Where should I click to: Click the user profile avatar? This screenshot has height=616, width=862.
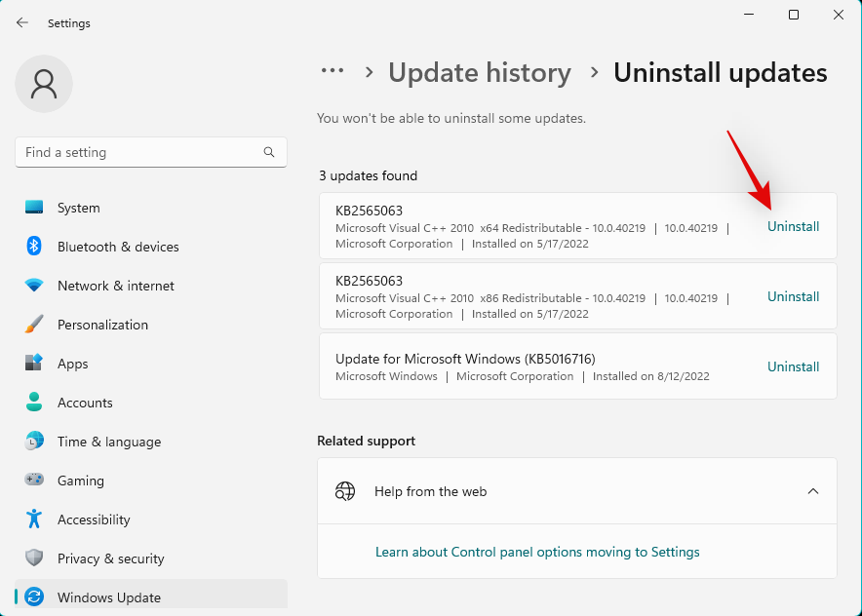click(x=43, y=84)
